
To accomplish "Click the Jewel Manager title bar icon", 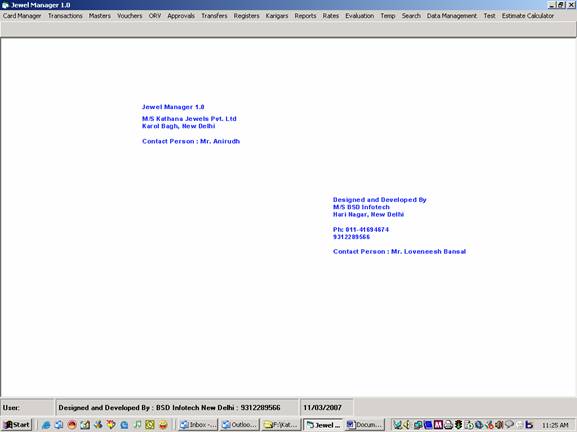I will pos(5,5).
